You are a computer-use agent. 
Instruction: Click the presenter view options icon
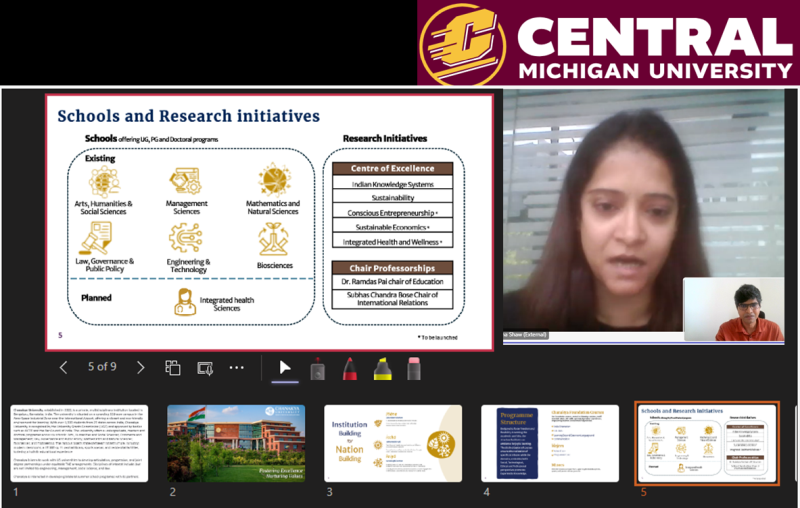(205, 367)
